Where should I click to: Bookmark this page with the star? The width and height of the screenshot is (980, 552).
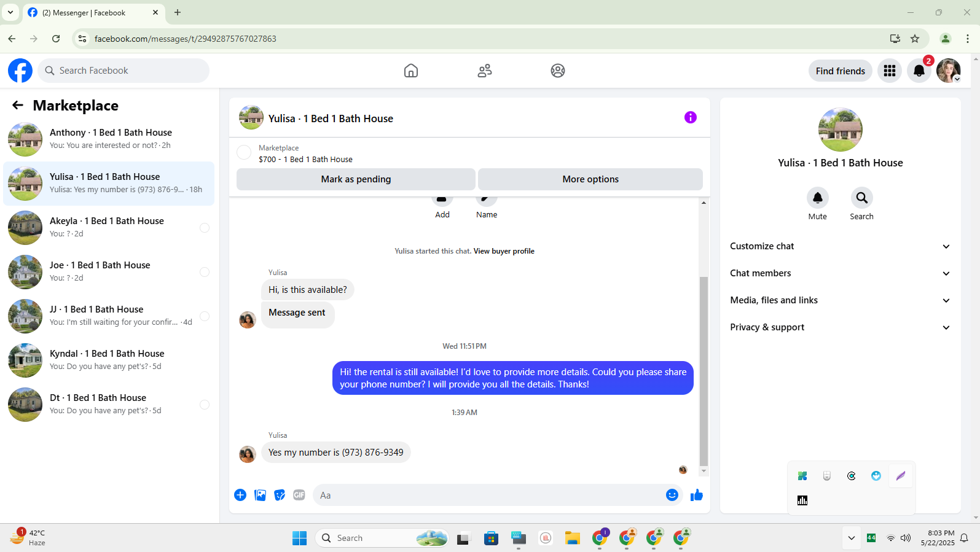click(915, 39)
